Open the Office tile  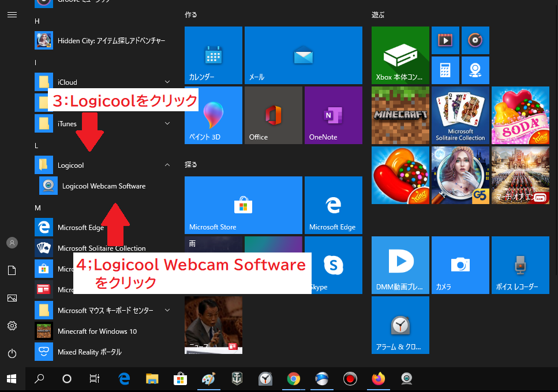click(x=274, y=115)
